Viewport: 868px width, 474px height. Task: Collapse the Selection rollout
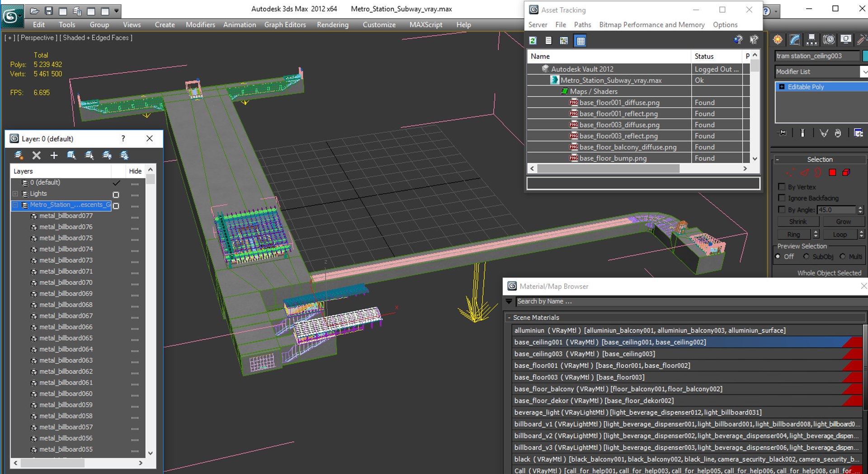tap(777, 160)
